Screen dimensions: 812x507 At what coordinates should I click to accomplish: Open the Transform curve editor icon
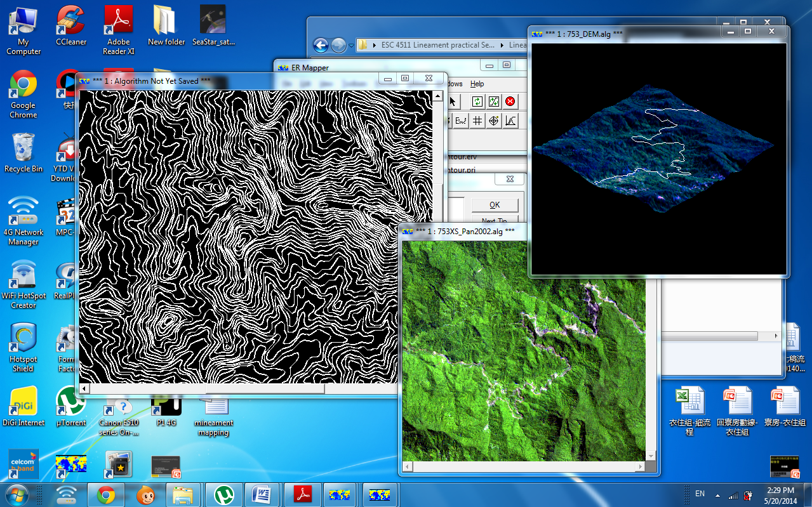[510, 121]
